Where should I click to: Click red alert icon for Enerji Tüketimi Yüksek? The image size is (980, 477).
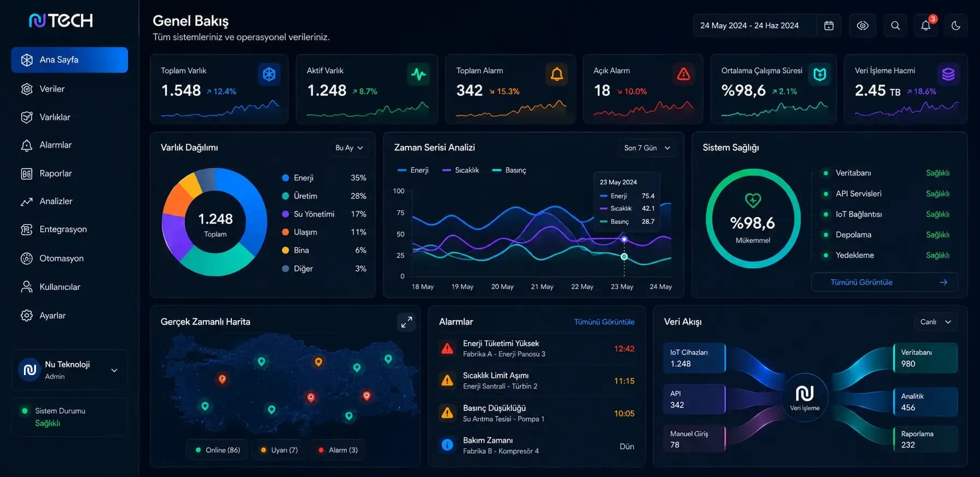[447, 348]
